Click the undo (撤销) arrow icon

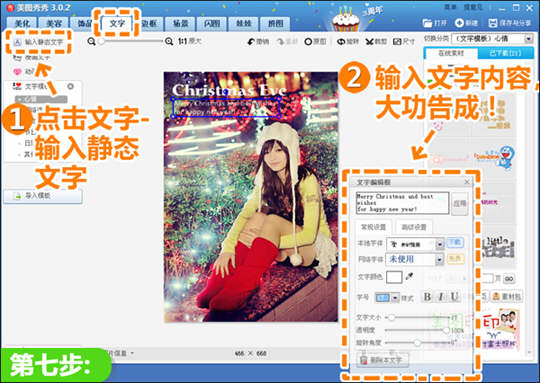click(251, 42)
